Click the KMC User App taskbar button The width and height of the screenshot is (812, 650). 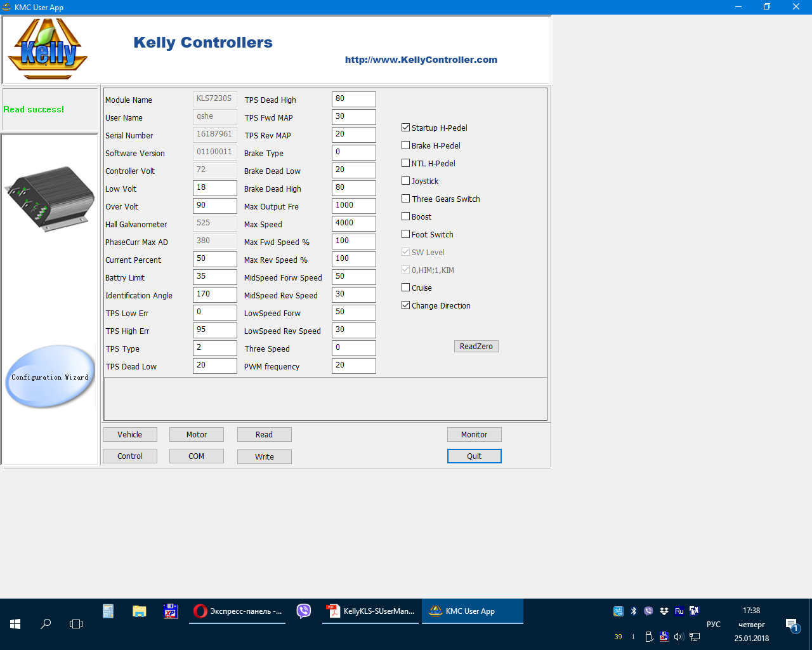[473, 611]
